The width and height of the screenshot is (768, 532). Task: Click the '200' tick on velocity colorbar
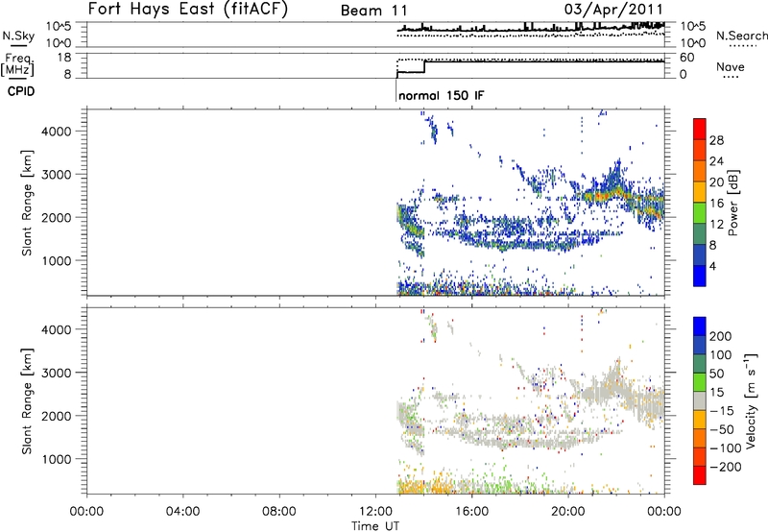(x=721, y=336)
